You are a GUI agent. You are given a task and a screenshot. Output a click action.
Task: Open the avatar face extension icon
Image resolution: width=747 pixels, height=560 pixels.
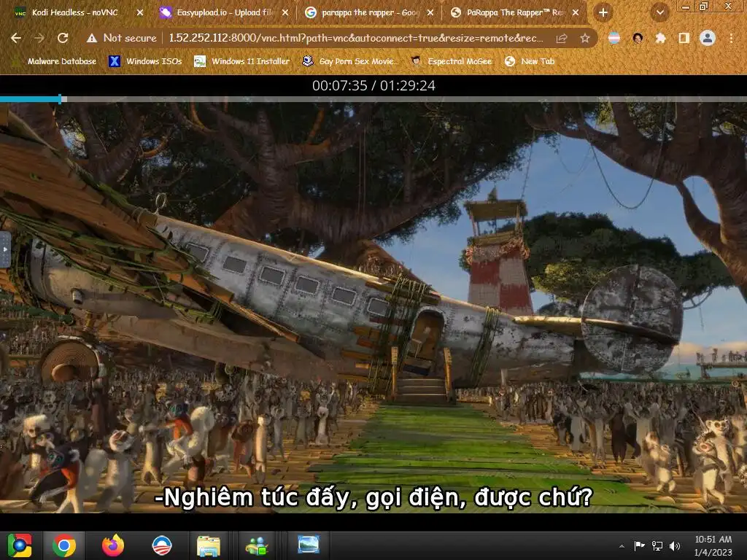point(638,38)
